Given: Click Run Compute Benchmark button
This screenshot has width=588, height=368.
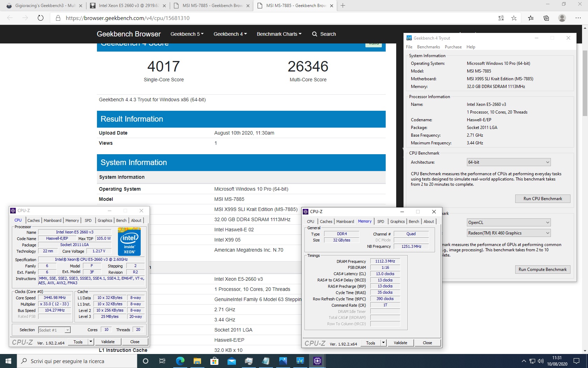Looking at the screenshot, I should (x=542, y=270).
